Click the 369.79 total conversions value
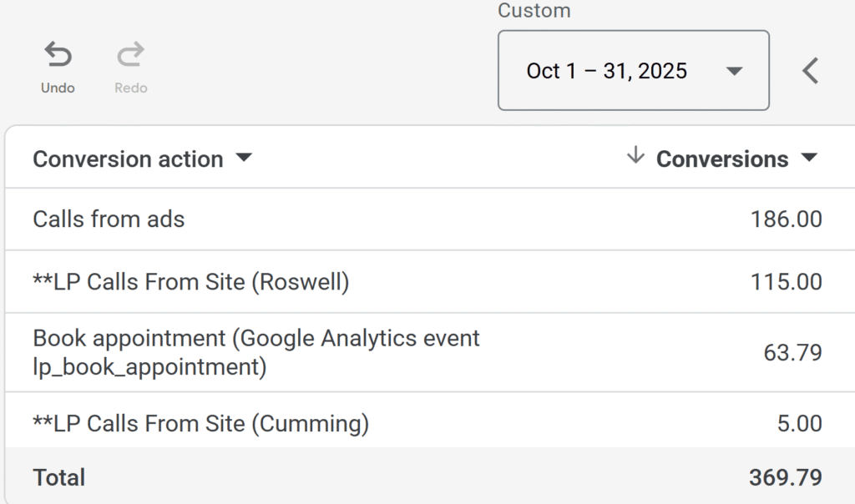 pos(786,477)
